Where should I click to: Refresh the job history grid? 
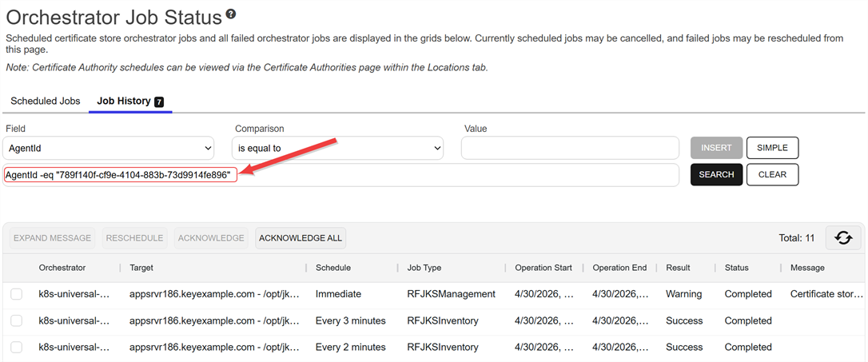tap(843, 238)
